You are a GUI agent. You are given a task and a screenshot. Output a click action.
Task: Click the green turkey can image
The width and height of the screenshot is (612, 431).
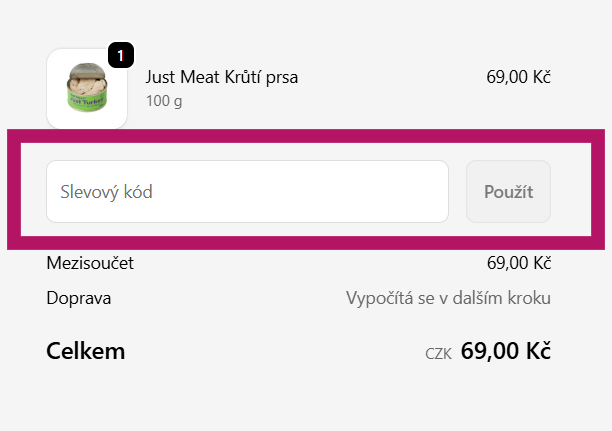pos(87,93)
